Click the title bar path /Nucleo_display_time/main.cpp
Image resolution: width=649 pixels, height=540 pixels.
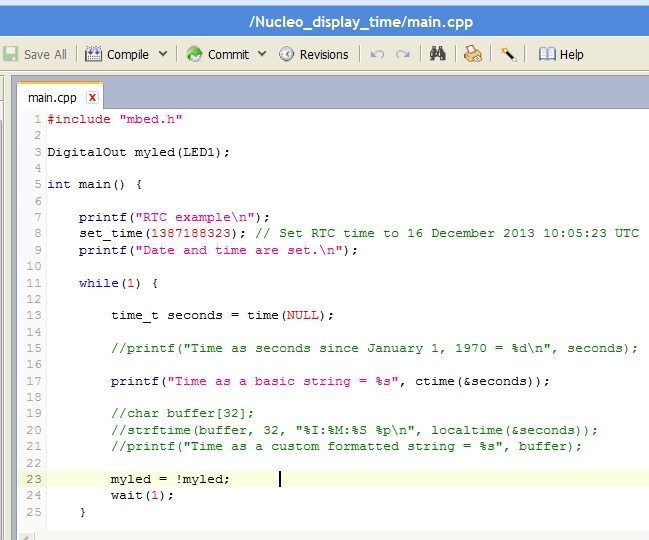(x=360, y=21)
